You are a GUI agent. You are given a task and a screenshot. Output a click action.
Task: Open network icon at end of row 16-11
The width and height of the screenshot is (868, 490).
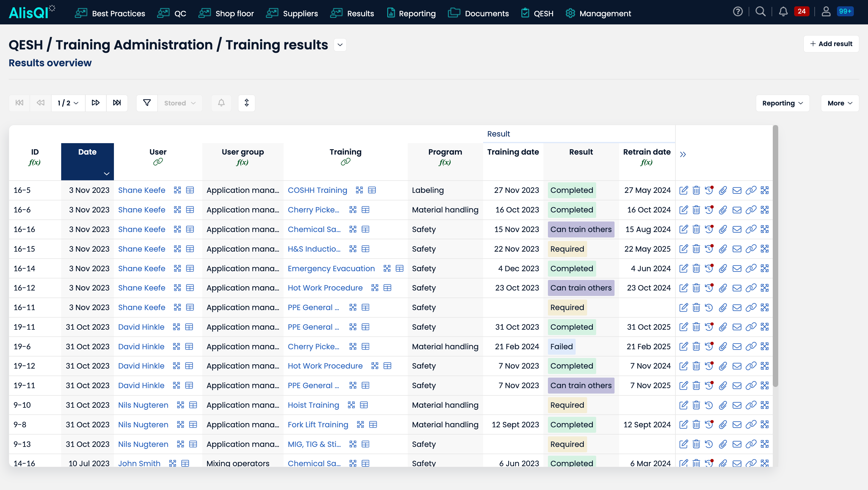click(765, 307)
